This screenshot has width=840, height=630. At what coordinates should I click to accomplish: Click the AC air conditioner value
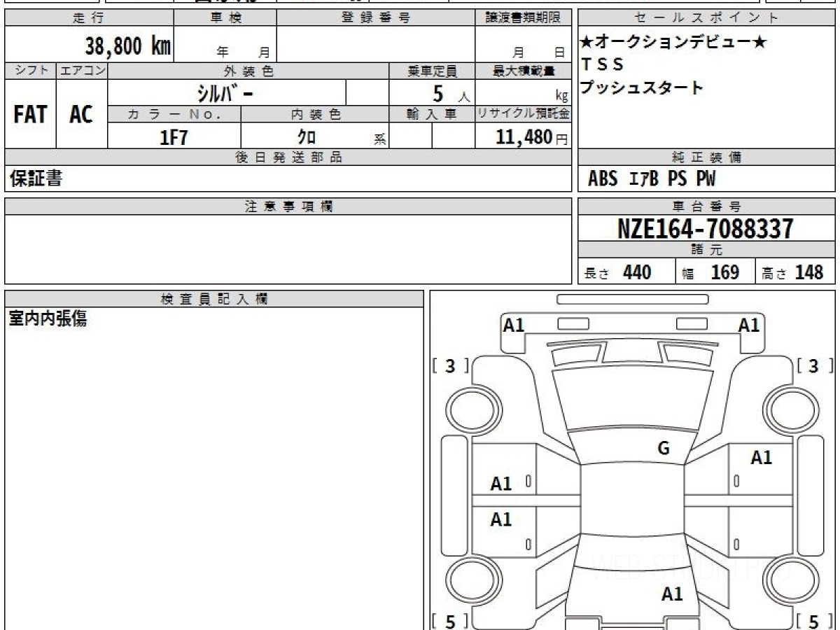coord(81,114)
